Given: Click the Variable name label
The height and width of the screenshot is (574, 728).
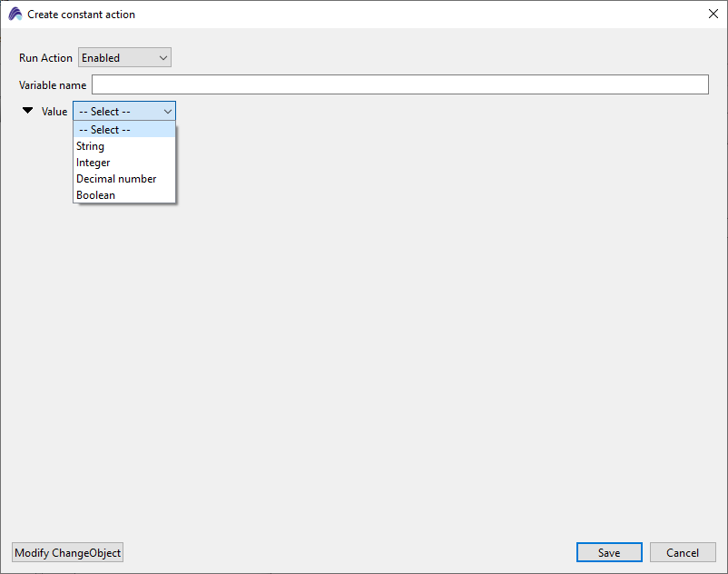Looking at the screenshot, I should point(53,85).
